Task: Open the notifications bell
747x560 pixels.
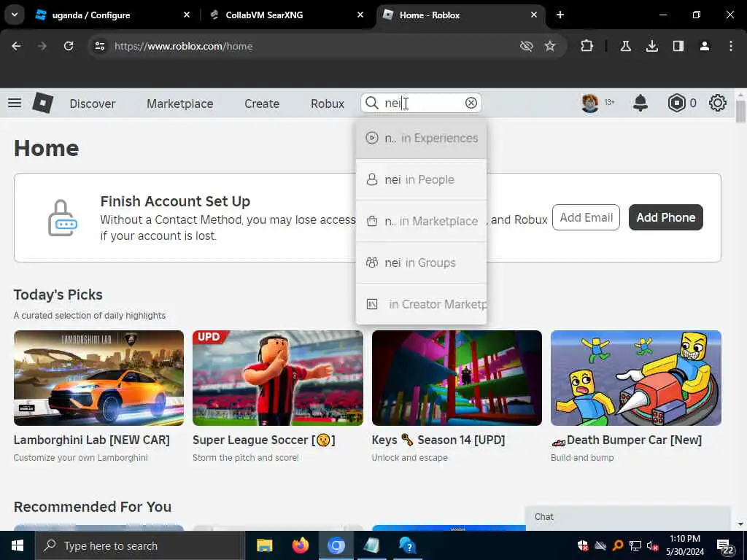Action: point(640,103)
